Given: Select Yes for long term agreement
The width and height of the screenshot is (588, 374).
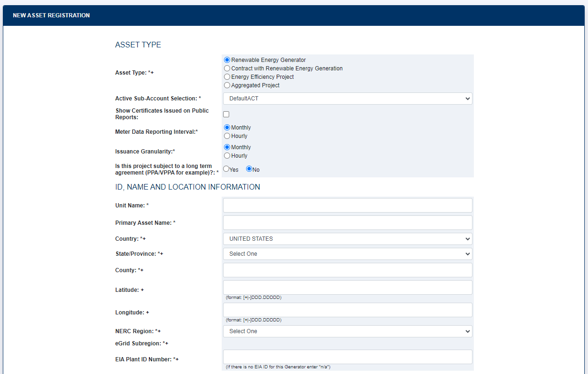Looking at the screenshot, I should click(226, 169).
